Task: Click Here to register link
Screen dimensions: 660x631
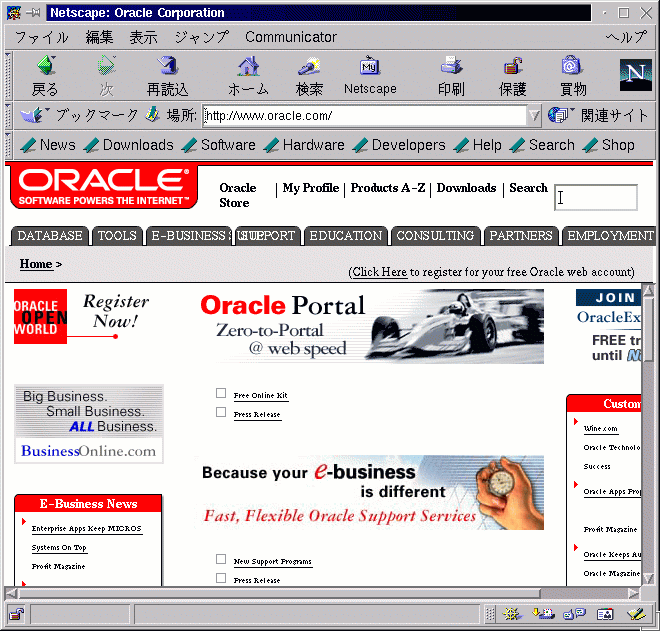Action: pyautogui.click(x=380, y=272)
